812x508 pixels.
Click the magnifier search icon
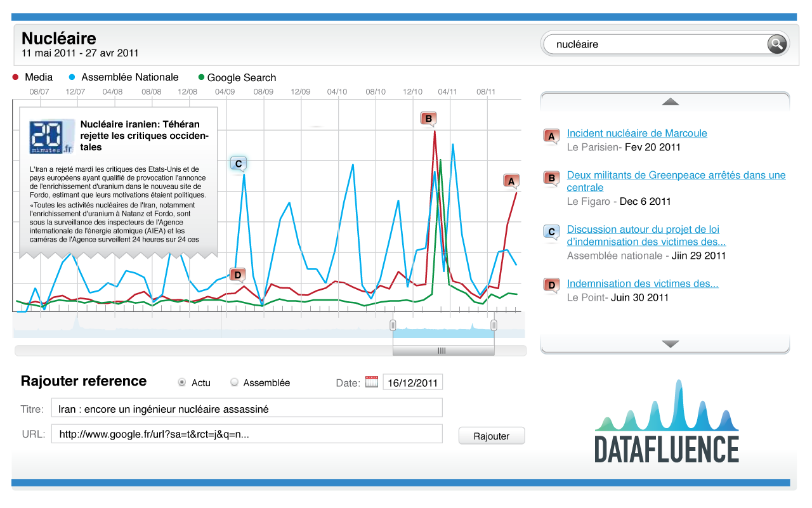click(776, 44)
